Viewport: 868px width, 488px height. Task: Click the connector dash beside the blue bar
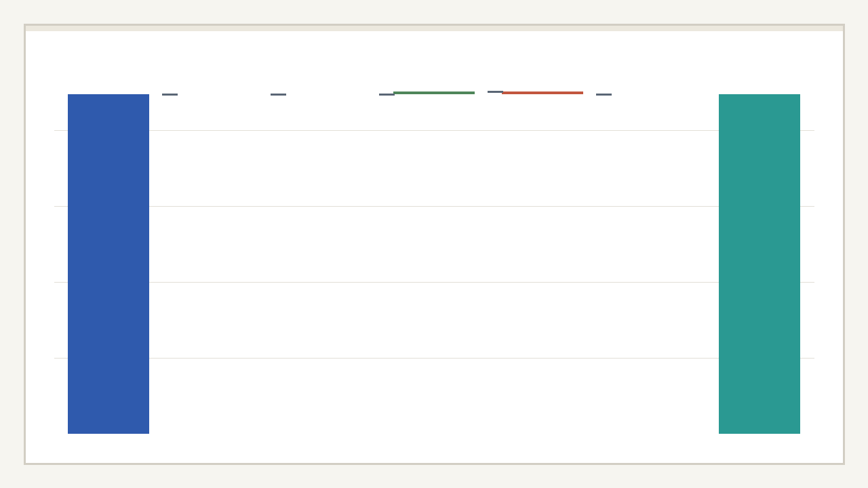(x=170, y=94)
